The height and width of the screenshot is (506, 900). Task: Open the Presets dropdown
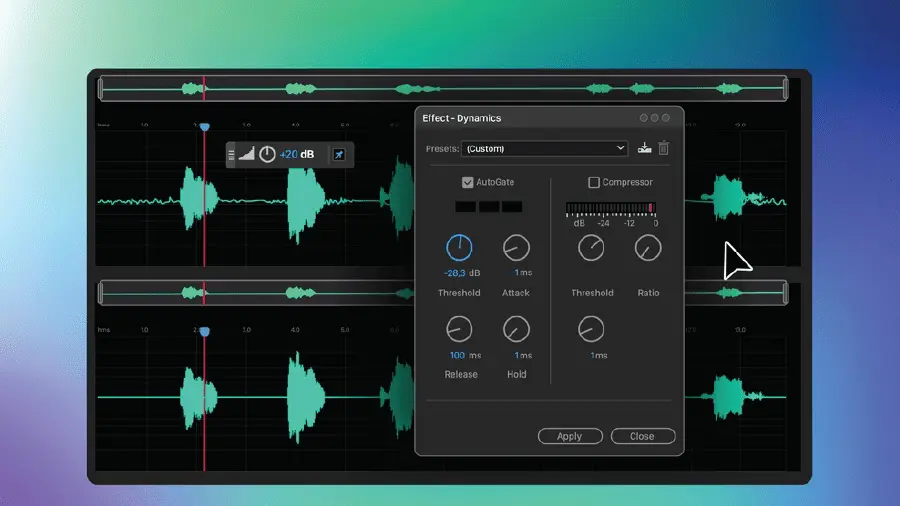coord(544,149)
